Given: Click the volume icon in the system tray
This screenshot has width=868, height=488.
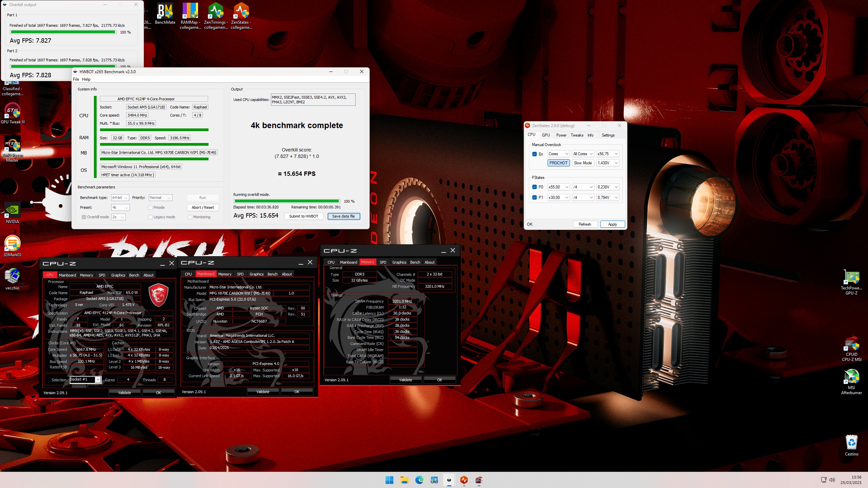Looking at the screenshot, I should click(832, 480).
